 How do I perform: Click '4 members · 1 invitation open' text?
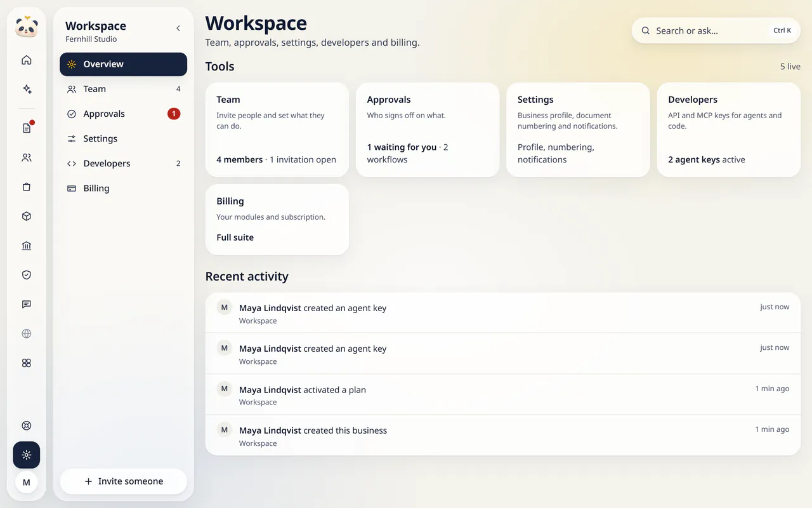[x=277, y=159]
